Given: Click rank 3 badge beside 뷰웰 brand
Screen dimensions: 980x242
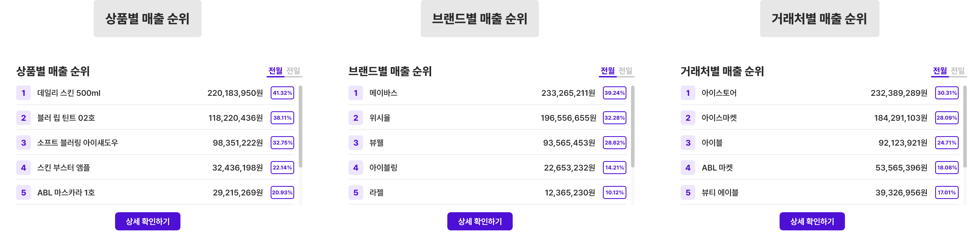Looking at the screenshot, I should (x=355, y=143).
